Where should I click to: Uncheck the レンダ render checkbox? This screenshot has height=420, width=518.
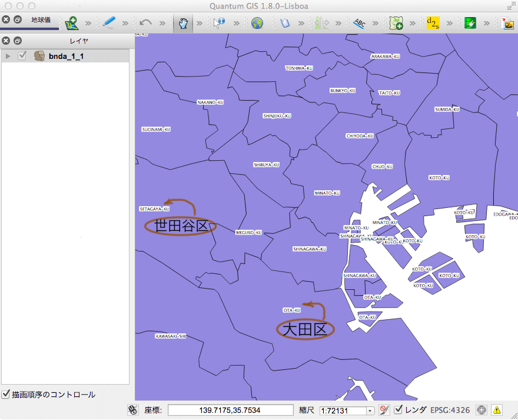pyautogui.click(x=399, y=410)
